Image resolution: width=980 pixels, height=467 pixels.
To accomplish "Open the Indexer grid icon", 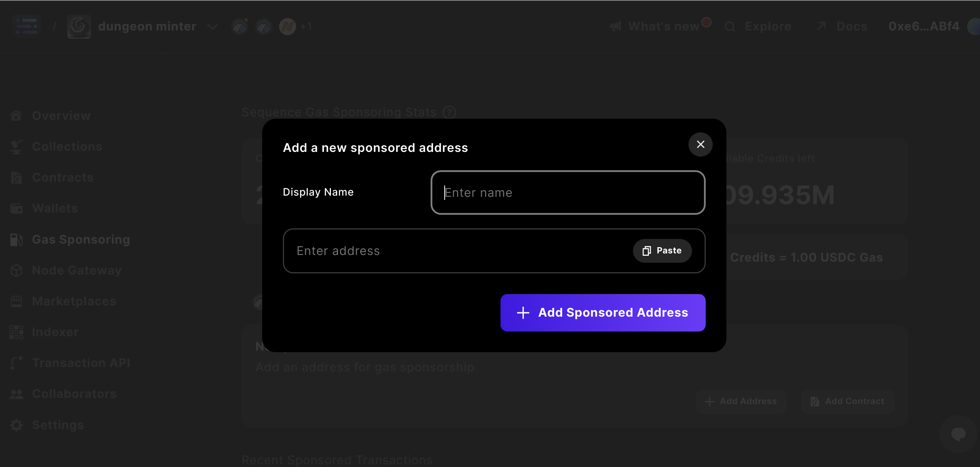I will (x=16, y=332).
